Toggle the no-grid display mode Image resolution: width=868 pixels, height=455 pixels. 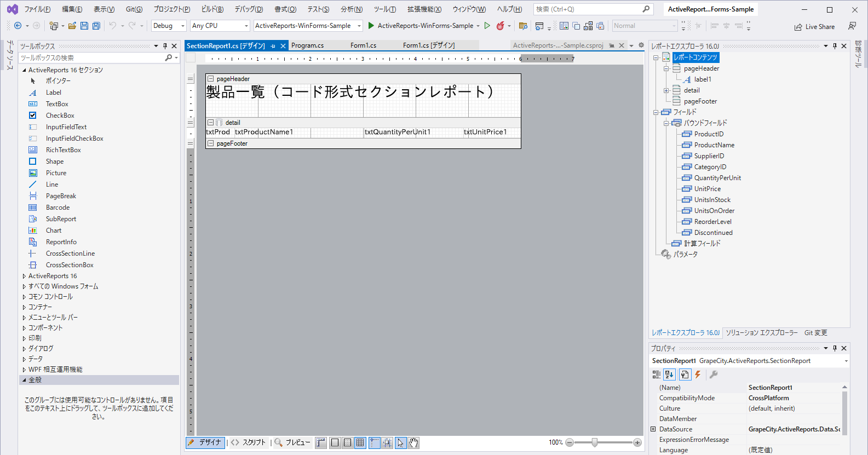(x=335, y=442)
